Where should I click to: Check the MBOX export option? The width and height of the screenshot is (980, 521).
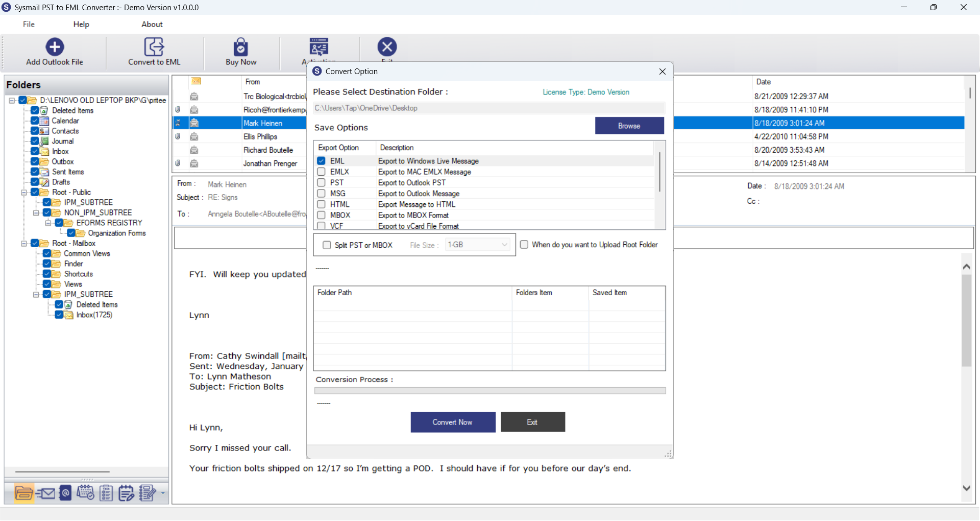click(321, 215)
